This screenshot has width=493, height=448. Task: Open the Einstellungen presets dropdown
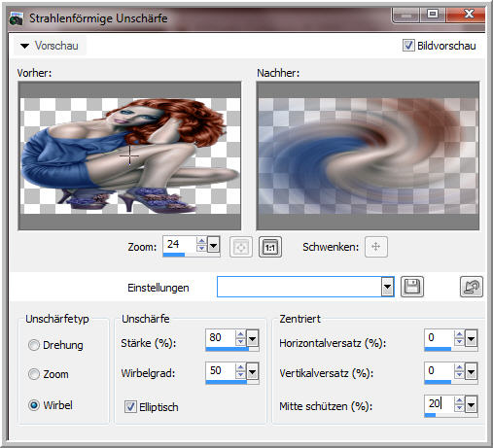387,287
